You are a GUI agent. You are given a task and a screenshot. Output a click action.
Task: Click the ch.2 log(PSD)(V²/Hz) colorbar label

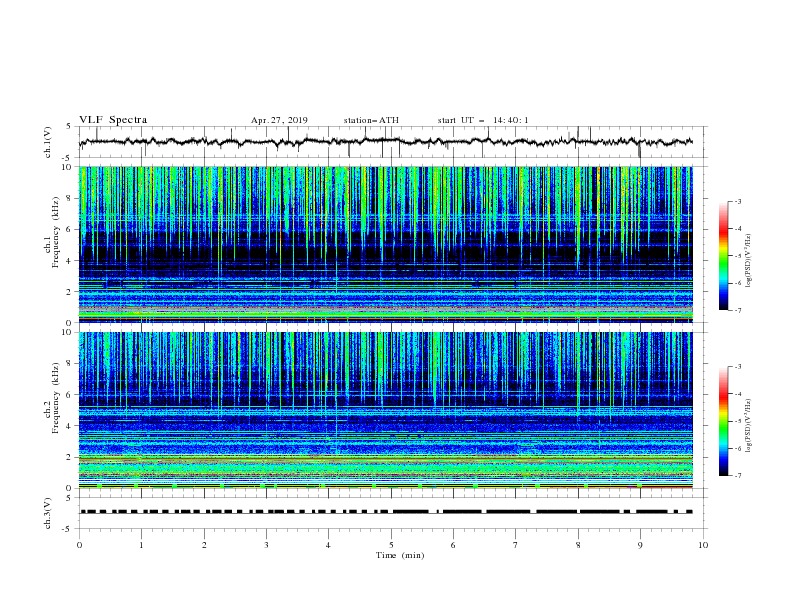pos(748,426)
